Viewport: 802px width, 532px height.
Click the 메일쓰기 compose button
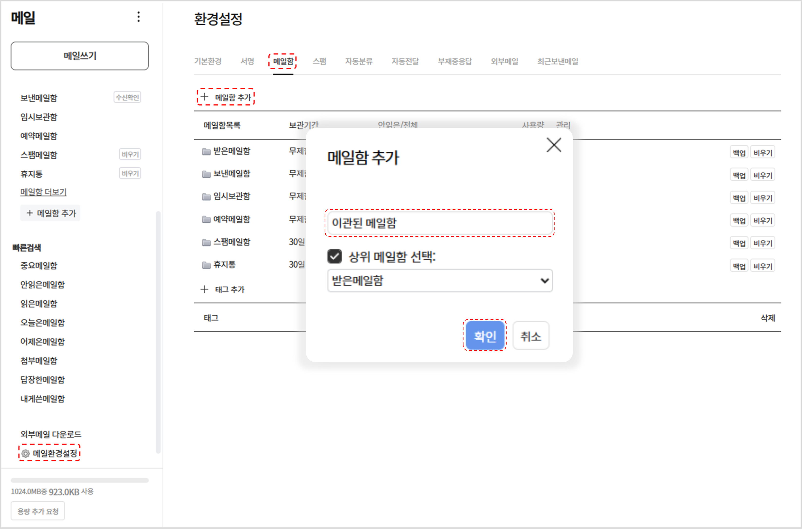point(80,56)
